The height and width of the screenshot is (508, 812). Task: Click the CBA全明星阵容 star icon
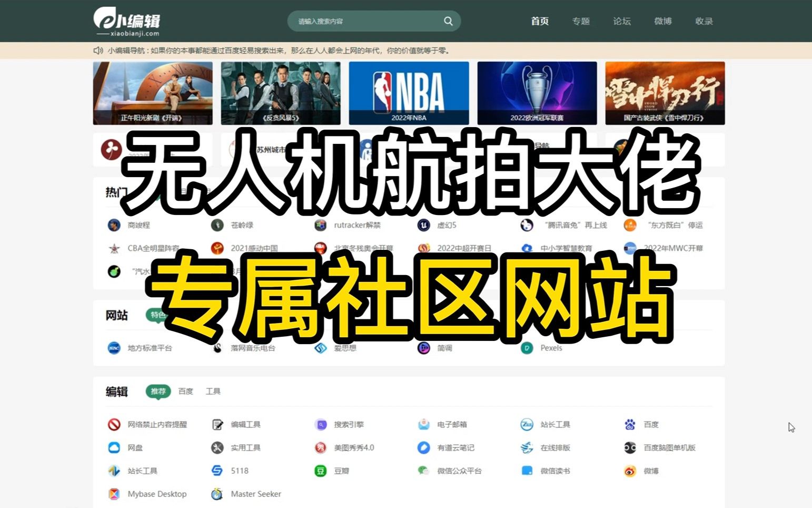coord(114,248)
